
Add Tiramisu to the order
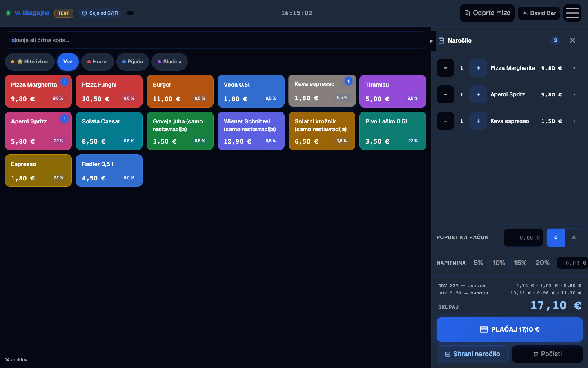click(x=393, y=91)
